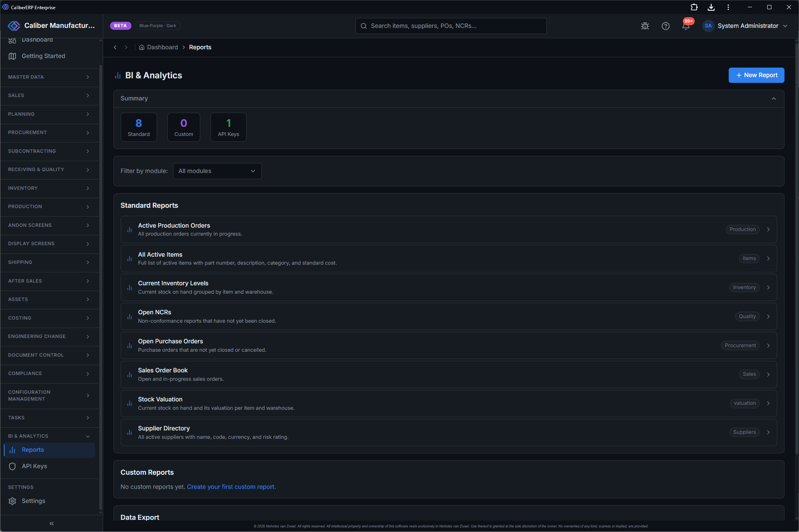The image size is (799, 532).
Task: Collapse sidebar with double chevron icon
Action: [x=52, y=524]
